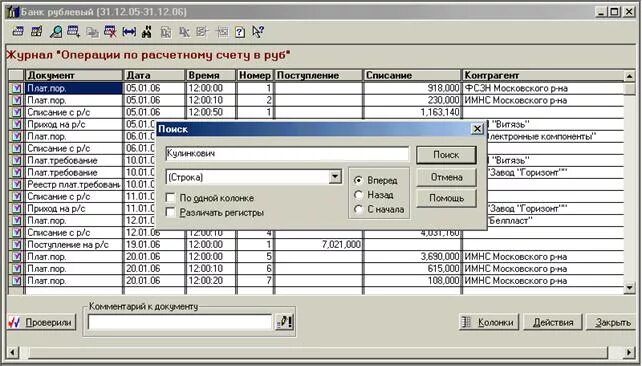Image resolution: width=642 pixels, height=366 pixels.
Task: Click the Списание column header
Action: point(412,75)
